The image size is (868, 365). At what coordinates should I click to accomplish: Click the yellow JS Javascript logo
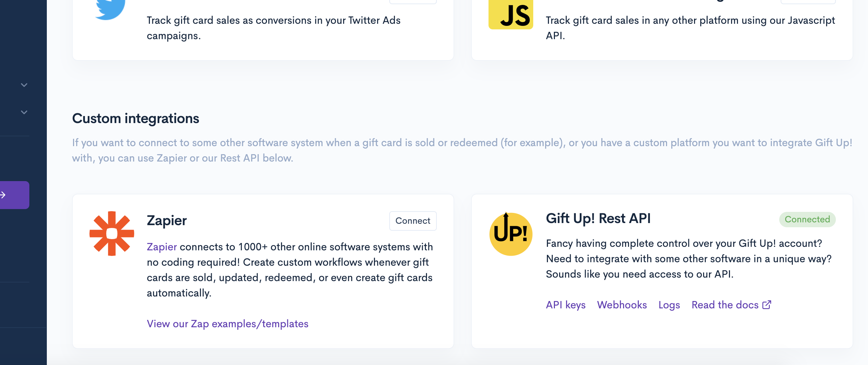[511, 15]
